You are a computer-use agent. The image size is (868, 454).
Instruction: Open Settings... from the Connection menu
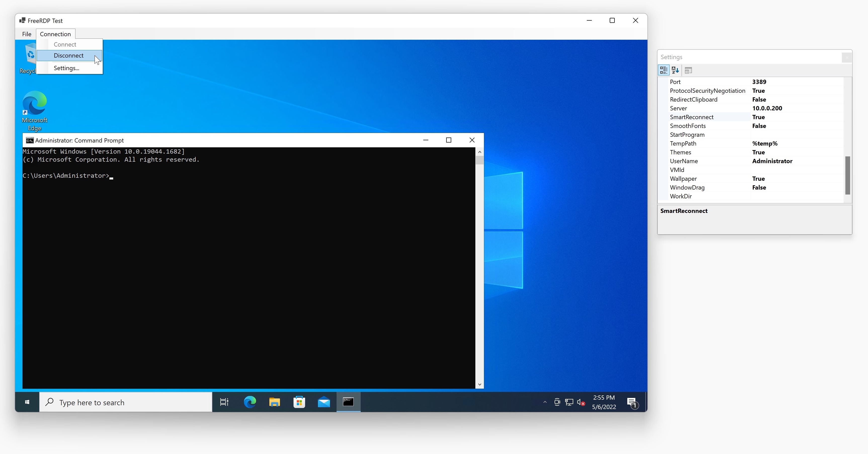[66, 68]
